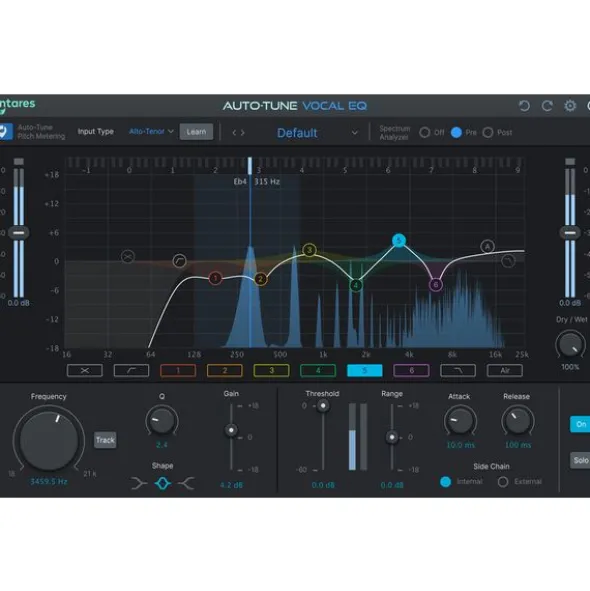
Task: Select EQ band node 1 on graph
Action: coord(215,279)
